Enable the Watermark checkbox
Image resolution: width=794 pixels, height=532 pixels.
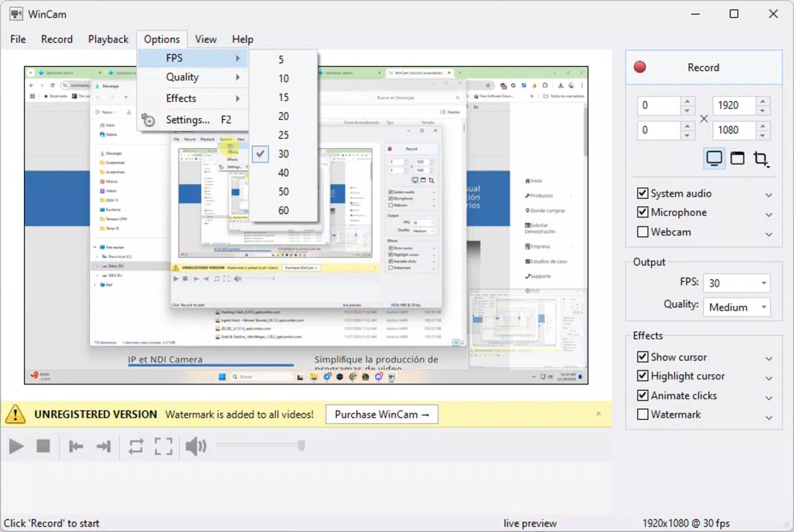pos(642,414)
